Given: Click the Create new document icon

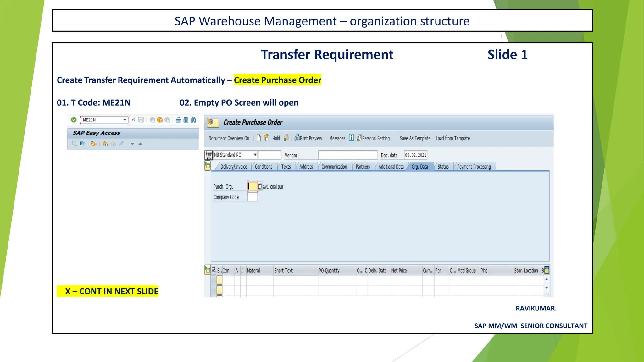Looking at the screenshot, I should [x=258, y=138].
